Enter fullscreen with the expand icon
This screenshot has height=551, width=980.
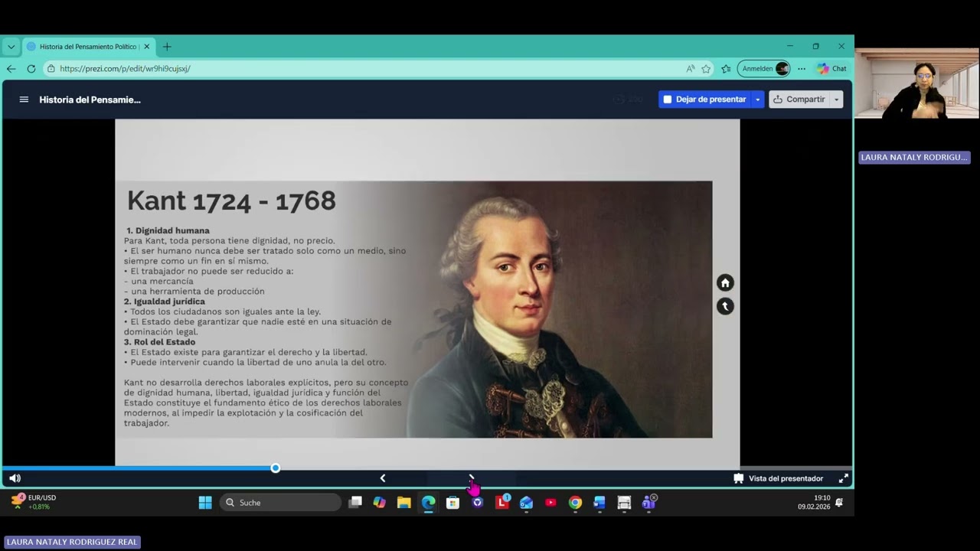[843, 478]
